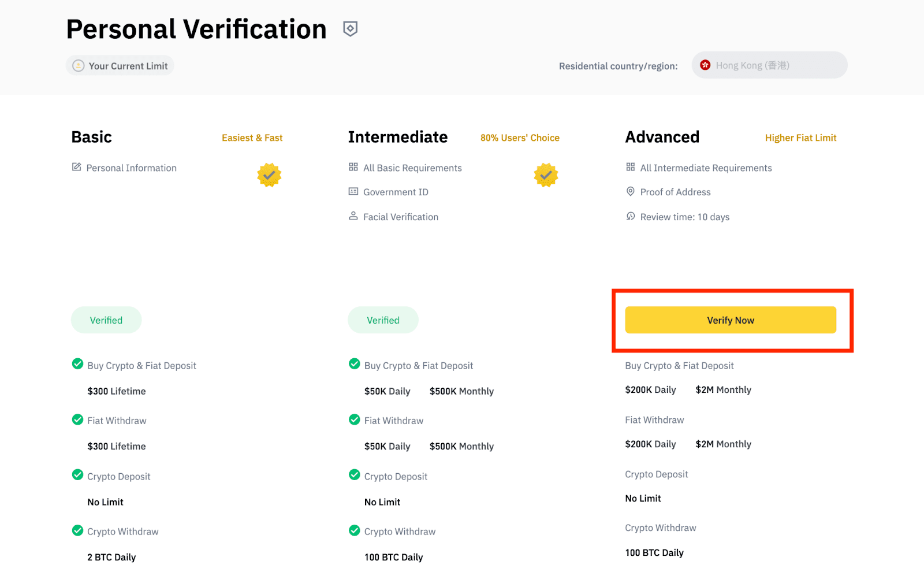Click the Basic tier heading
The width and height of the screenshot is (924, 583).
pos(92,137)
